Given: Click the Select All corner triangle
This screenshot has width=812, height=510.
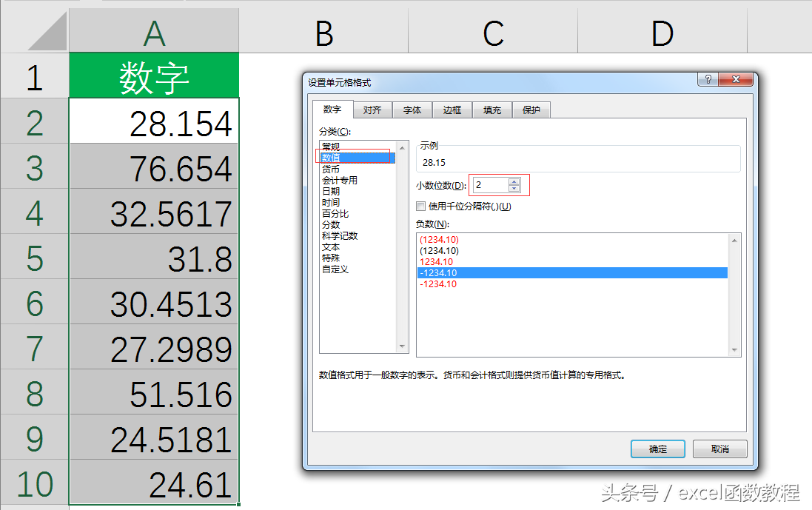Looking at the screenshot, I should pyautogui.click(x=47, y=31).
